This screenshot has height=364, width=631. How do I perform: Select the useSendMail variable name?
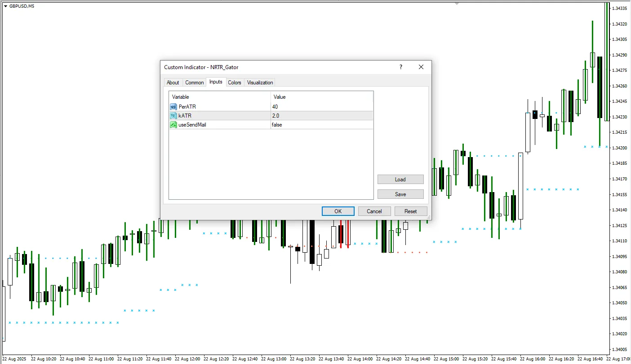tap(192, 125)
